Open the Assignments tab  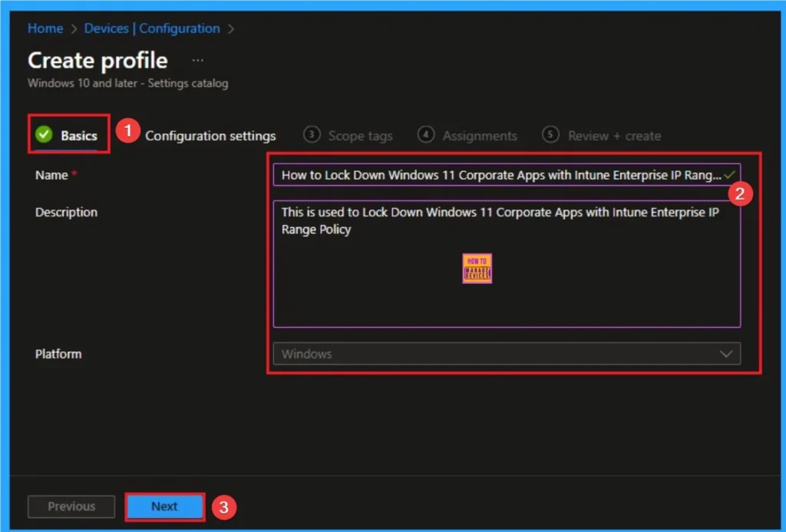point(480,134)
